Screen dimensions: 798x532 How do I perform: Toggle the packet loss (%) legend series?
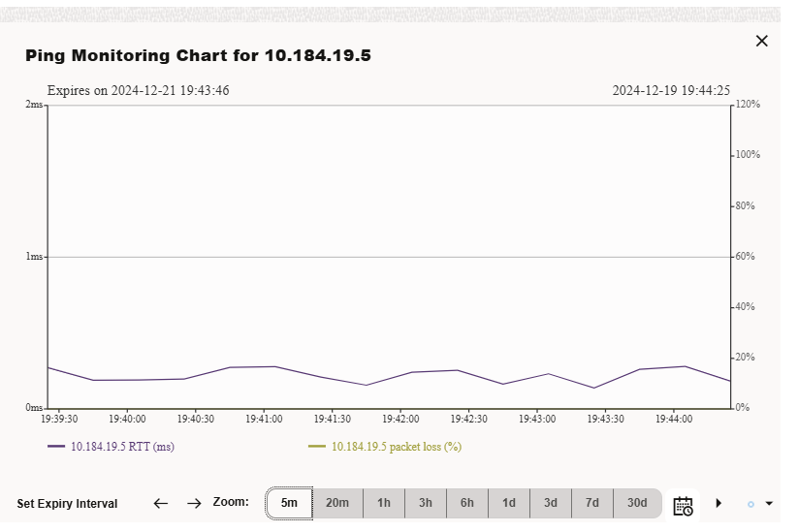pos(397,447)
